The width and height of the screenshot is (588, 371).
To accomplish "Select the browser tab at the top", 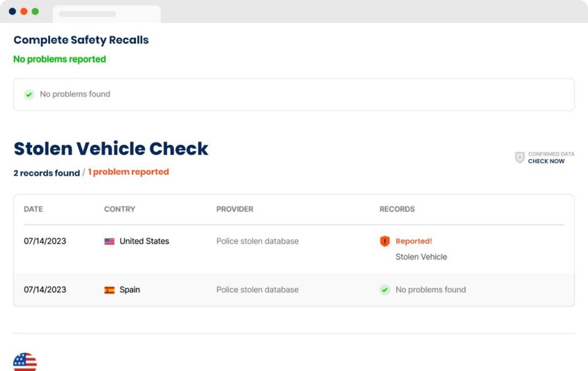I will pos(106,14).
